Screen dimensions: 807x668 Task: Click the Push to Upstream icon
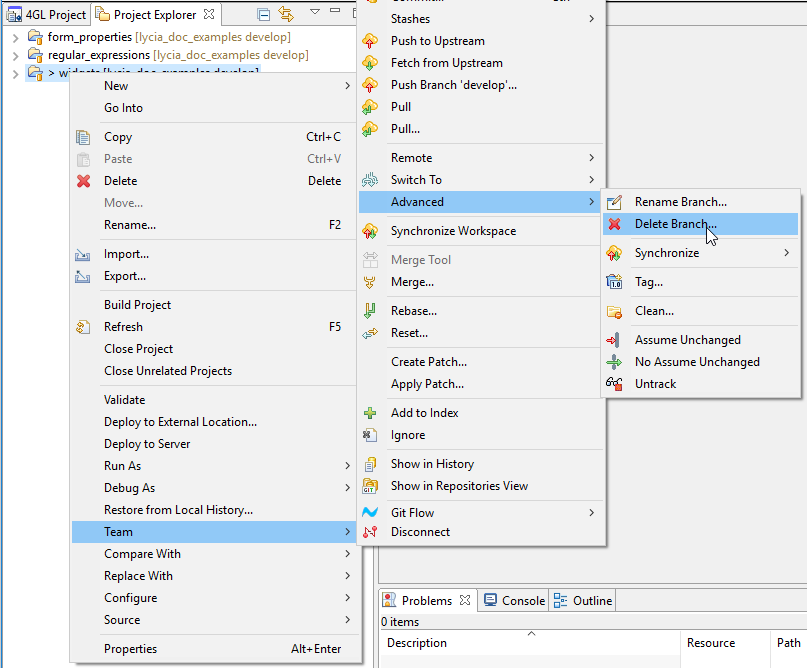pos(370,41)
